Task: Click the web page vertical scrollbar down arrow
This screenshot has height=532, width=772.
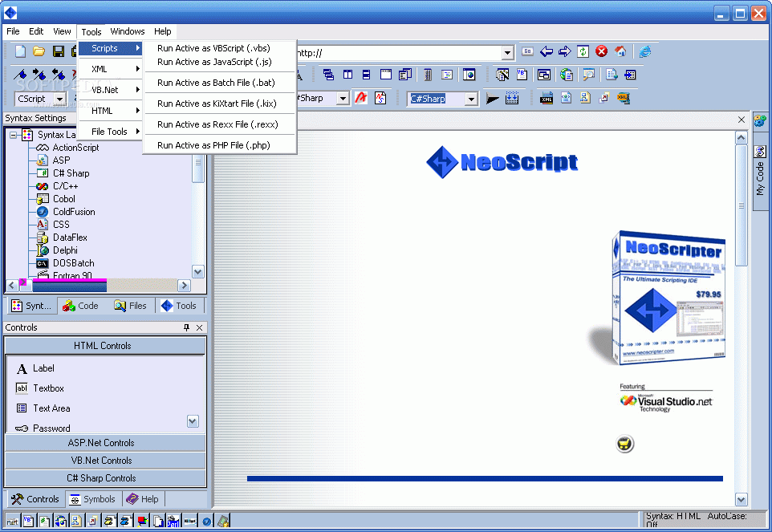Action: 741,500
